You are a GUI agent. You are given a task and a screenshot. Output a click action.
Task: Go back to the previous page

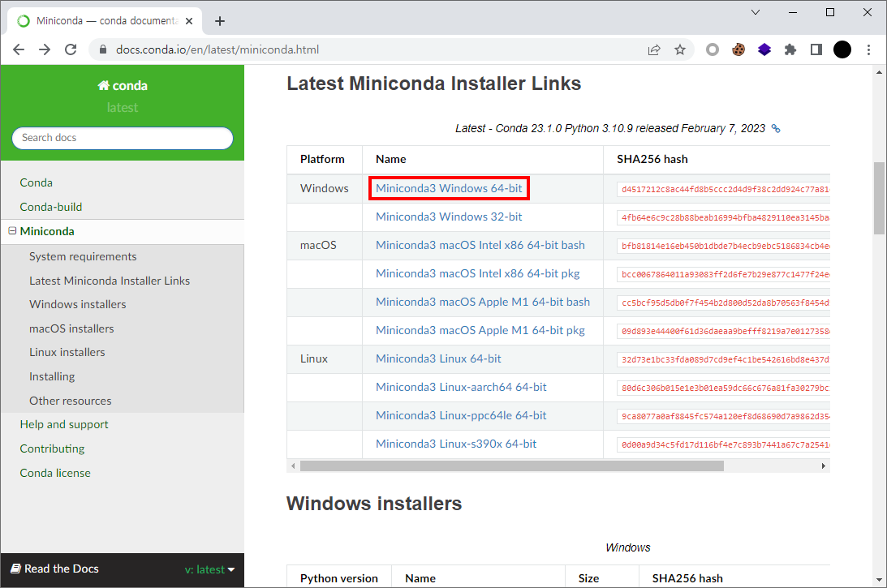click(19, 49)
